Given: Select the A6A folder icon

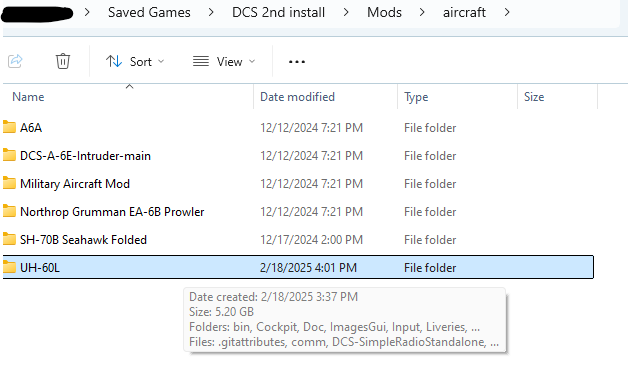Looking at the screenshot, I should 9,127.
